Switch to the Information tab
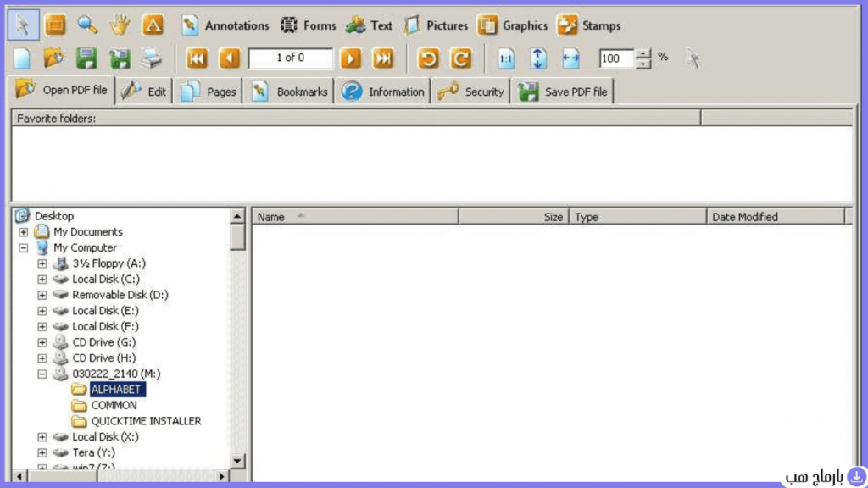Viewport: 868px width, 488px height. coord(382,91)
